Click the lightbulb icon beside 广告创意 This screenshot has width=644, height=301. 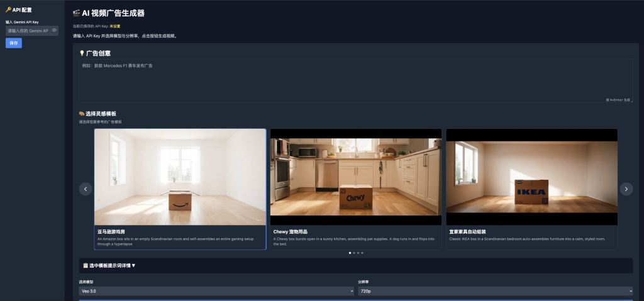pyautogui.click(x=82, y=53)
